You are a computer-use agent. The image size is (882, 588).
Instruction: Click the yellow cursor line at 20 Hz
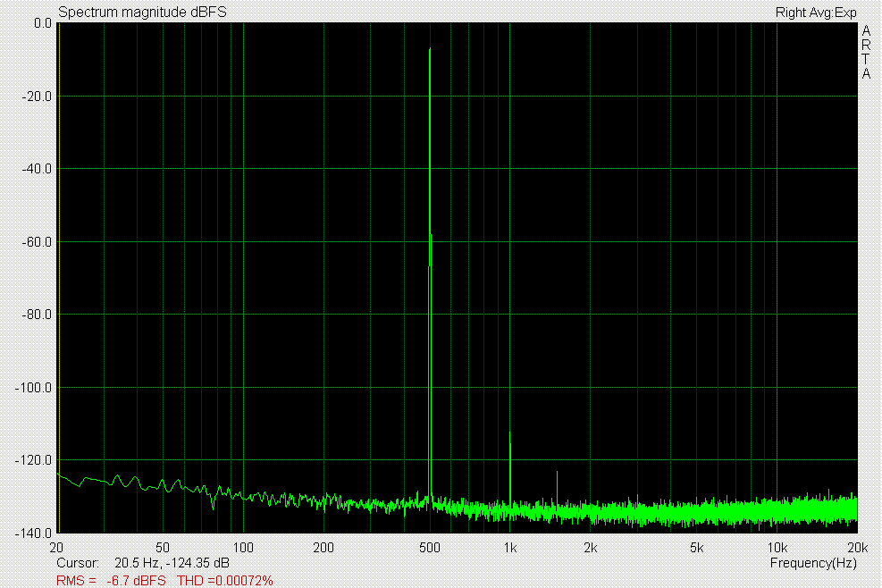pos(58,278)
